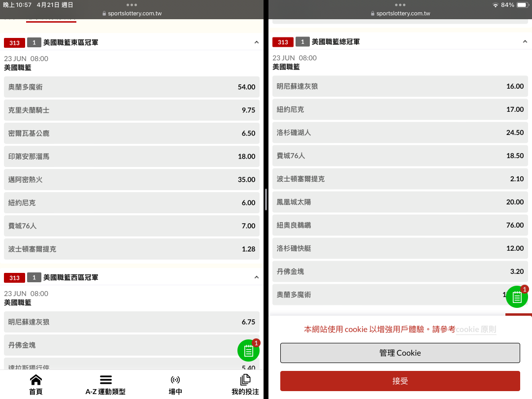
Task: Go to 首頁 home icon
Action: (x=35, y=380)
